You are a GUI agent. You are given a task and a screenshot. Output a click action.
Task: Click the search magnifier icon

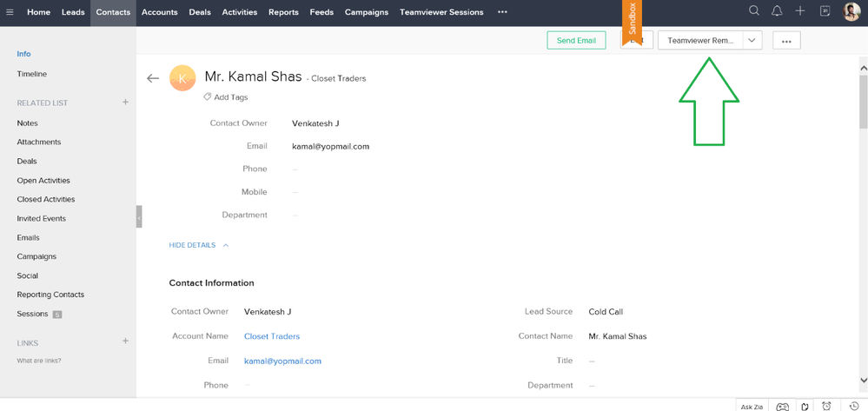point(753,10)
